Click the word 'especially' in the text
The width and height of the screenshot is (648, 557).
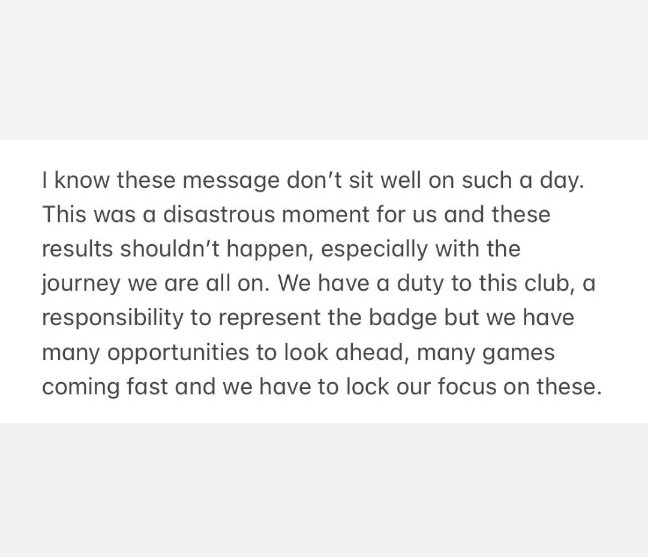pyautogui.click(x=374, y=250)
